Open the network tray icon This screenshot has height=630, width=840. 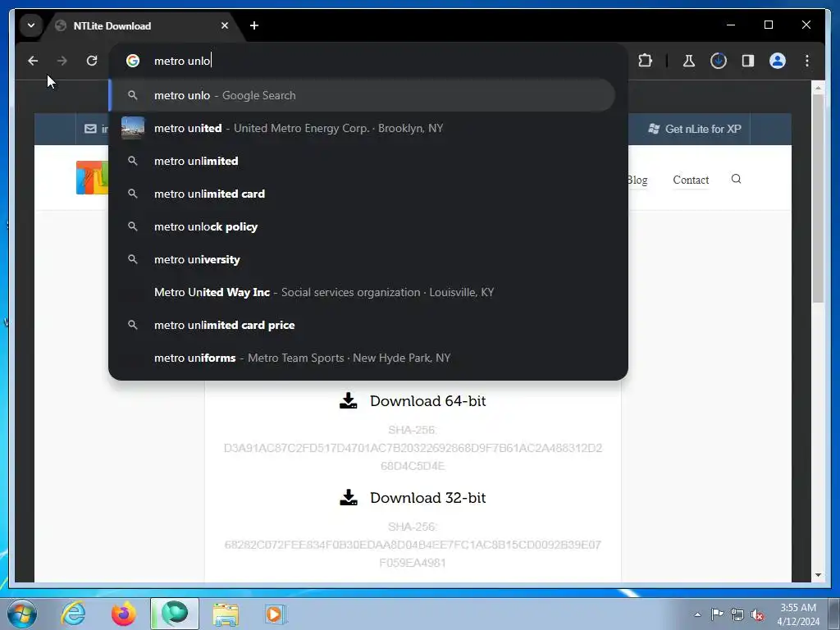737,614
